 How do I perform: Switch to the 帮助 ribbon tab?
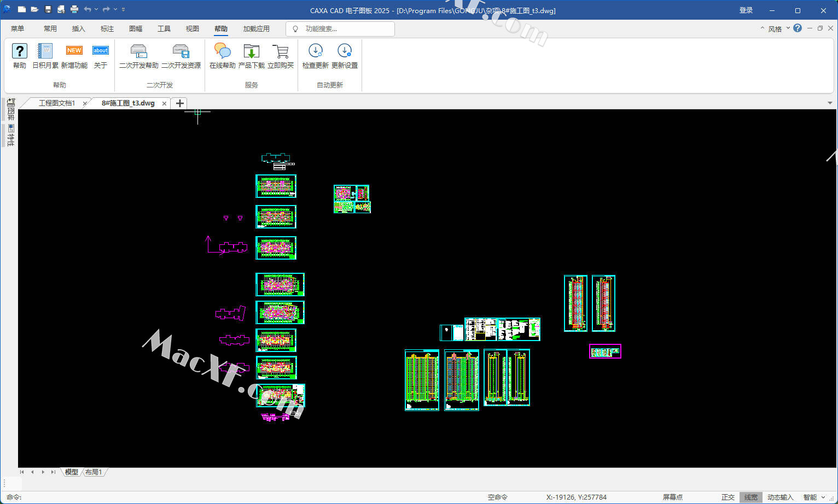pyautogui.click(x=221, y=28)
